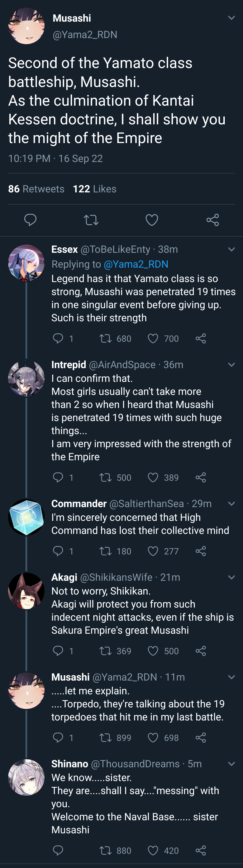Viewport: 243px width, 868px height.
Task: Reply to Musashi's main tweet
Action: pyautogui.click(x=30, y=220)
